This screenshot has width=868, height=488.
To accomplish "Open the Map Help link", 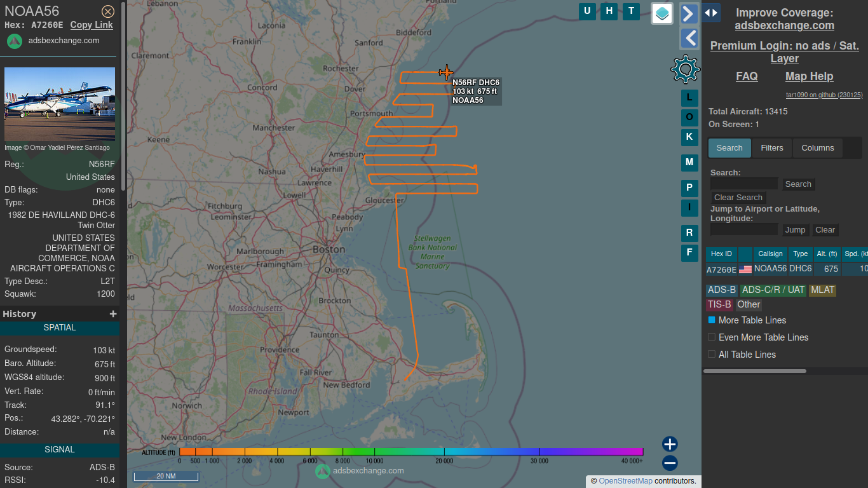I will tap(809, 76).
